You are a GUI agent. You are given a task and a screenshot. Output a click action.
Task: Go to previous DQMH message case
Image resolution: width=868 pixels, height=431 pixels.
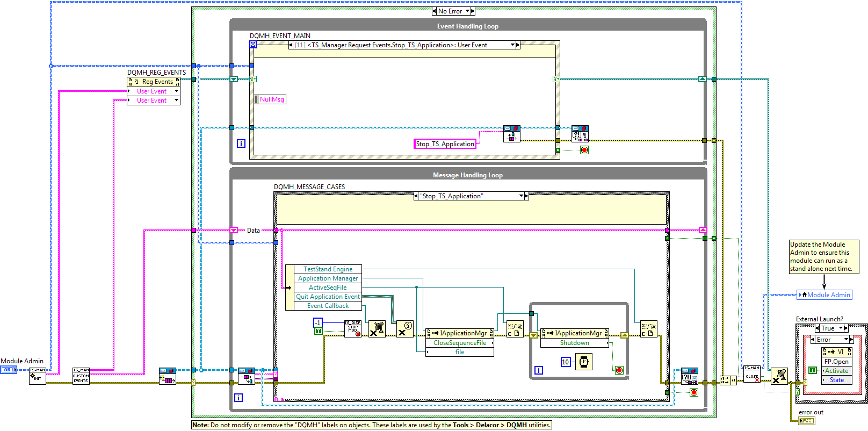[x=416, y=196]
